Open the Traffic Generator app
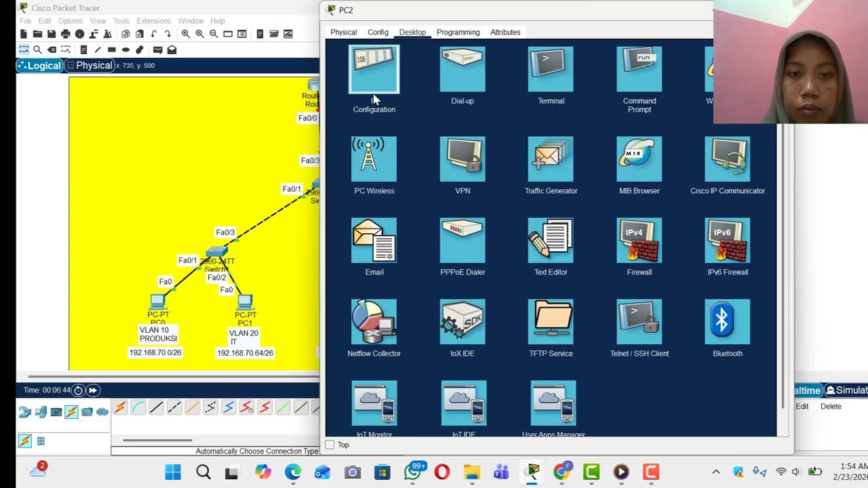 coord(551,159)
